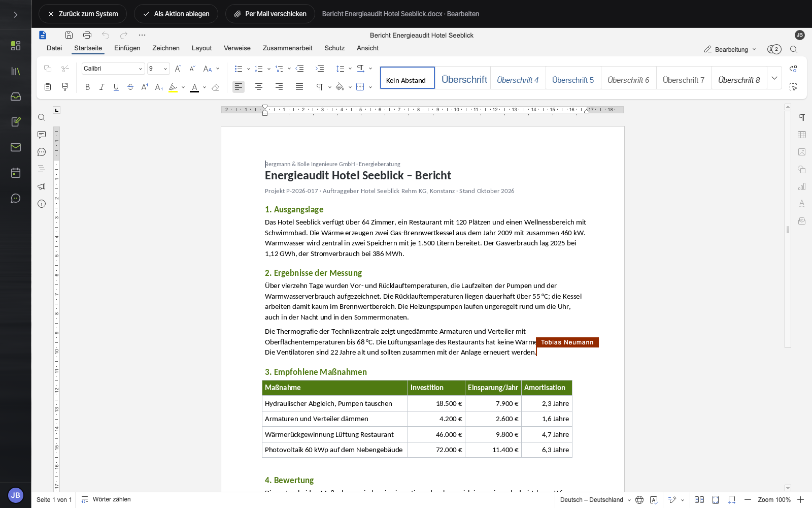Open the calendar icon in app sidebar

point(16,173)
